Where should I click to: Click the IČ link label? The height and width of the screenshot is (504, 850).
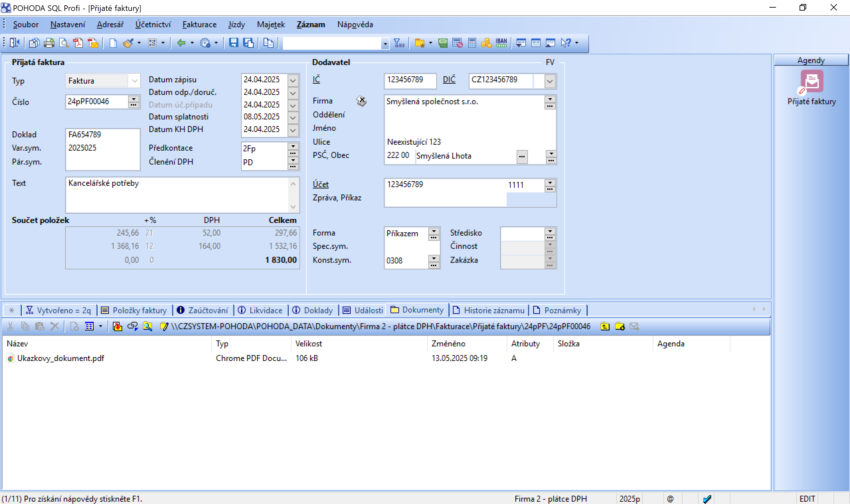[x=316, y=79]
